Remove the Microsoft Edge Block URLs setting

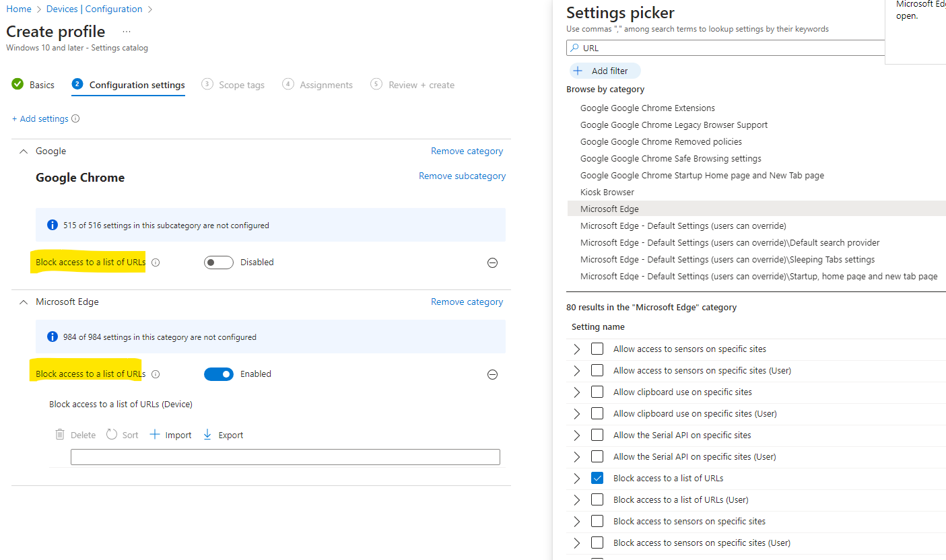[x=492, y=374]
